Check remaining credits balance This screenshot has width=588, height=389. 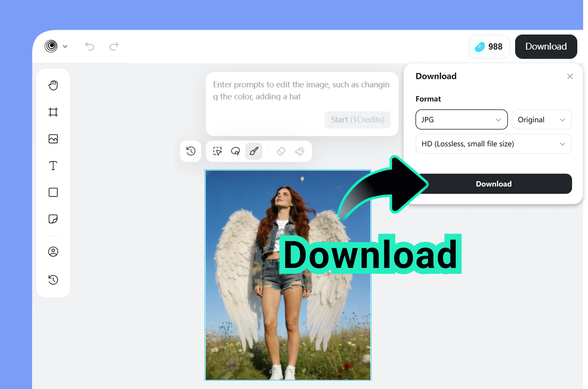489,46
